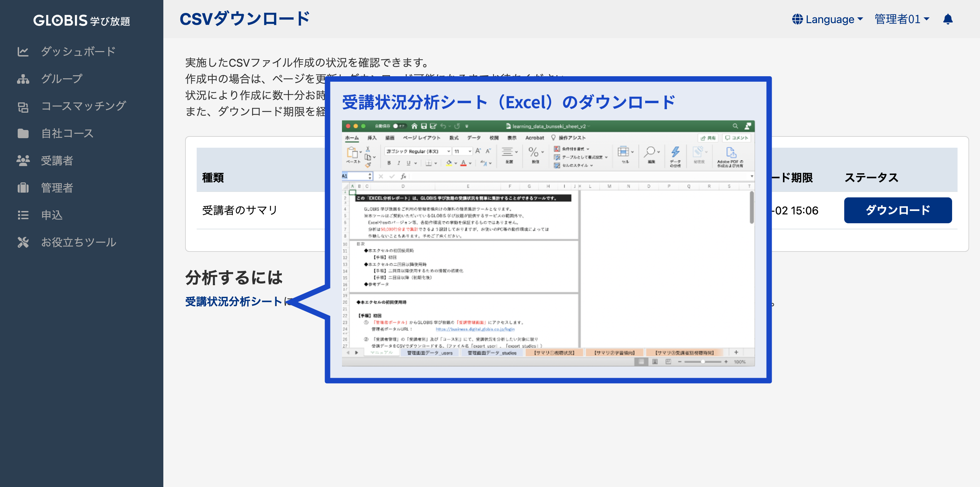This screenshot has height=487, width=980.
Task: Click the 管理者 briefcase icon
Action: [23, 188]
